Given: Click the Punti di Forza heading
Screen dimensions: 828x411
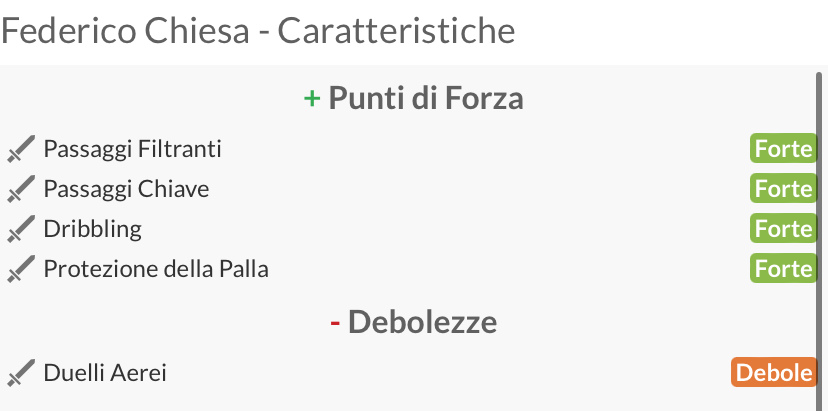Looking at the screenshot, I should pyautogui.click(x=426, y=98).
